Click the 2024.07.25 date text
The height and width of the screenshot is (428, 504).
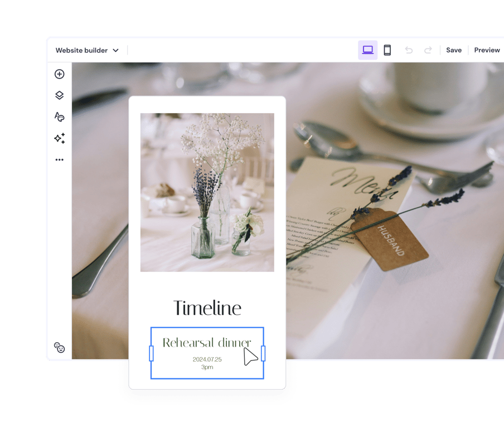(207, 359)
